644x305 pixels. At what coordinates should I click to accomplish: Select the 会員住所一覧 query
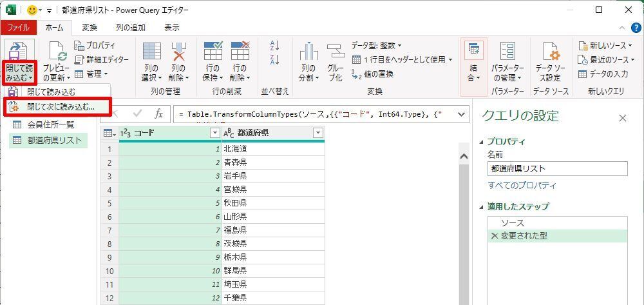coord(48,124)
